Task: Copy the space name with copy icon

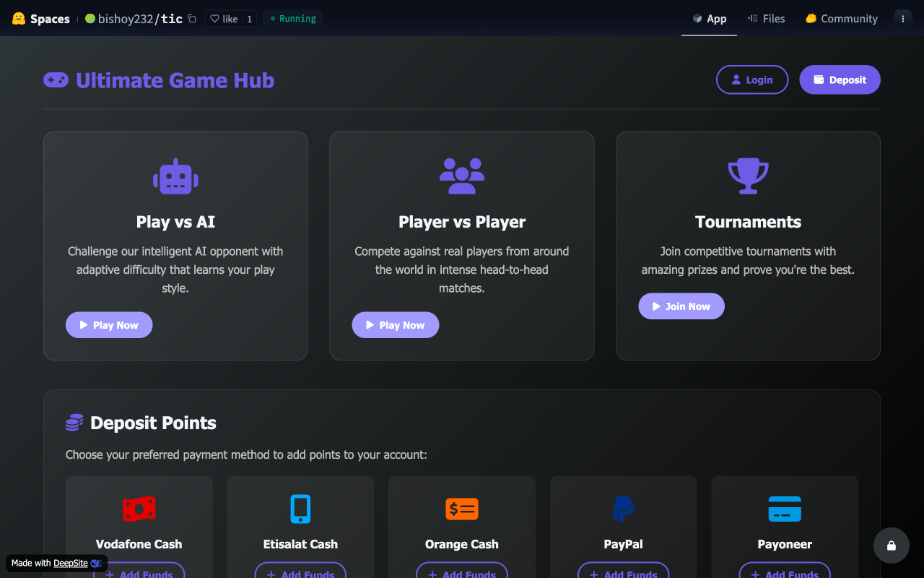Action: tap(192, 19)
